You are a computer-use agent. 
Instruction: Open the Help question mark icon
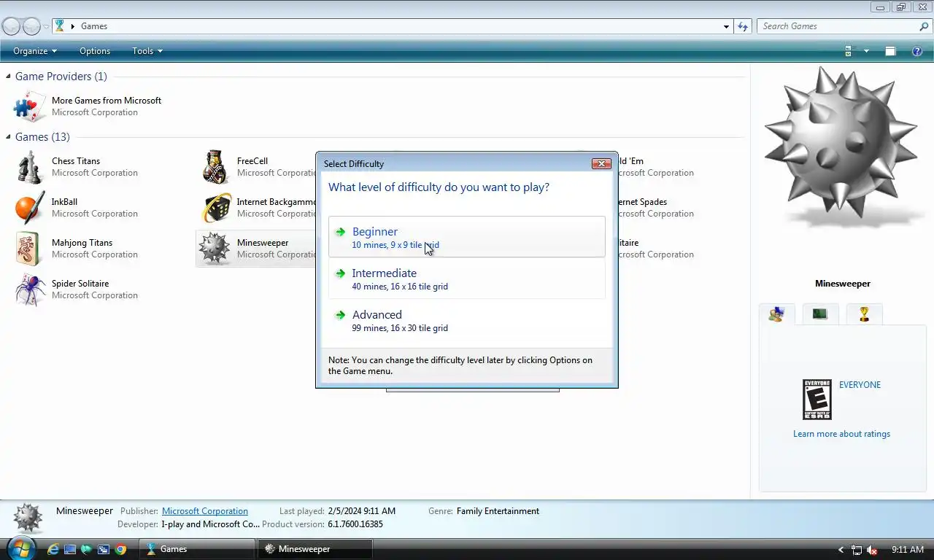pyautogui.click(x=918, y=51)
